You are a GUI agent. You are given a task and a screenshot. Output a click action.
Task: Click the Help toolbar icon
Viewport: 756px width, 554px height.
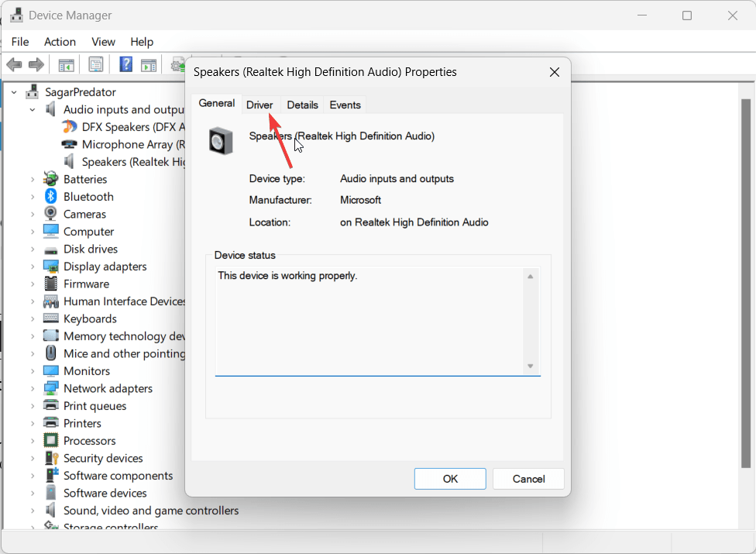pos(125,64)
